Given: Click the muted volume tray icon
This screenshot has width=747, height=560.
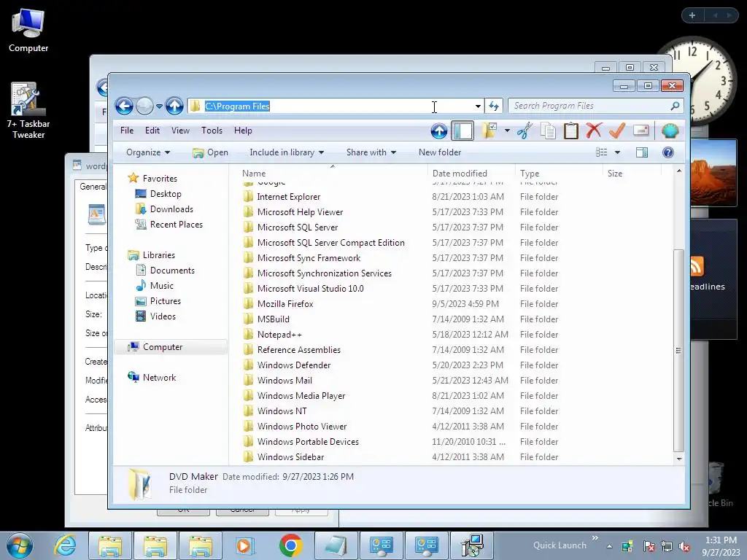Looking at the screenshot, I should tap(684, 546).
